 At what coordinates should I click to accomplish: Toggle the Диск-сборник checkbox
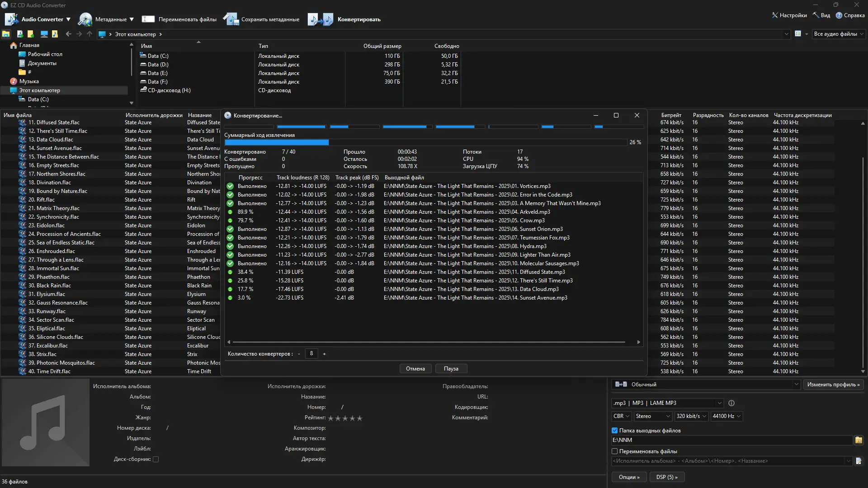click(156, 459)
